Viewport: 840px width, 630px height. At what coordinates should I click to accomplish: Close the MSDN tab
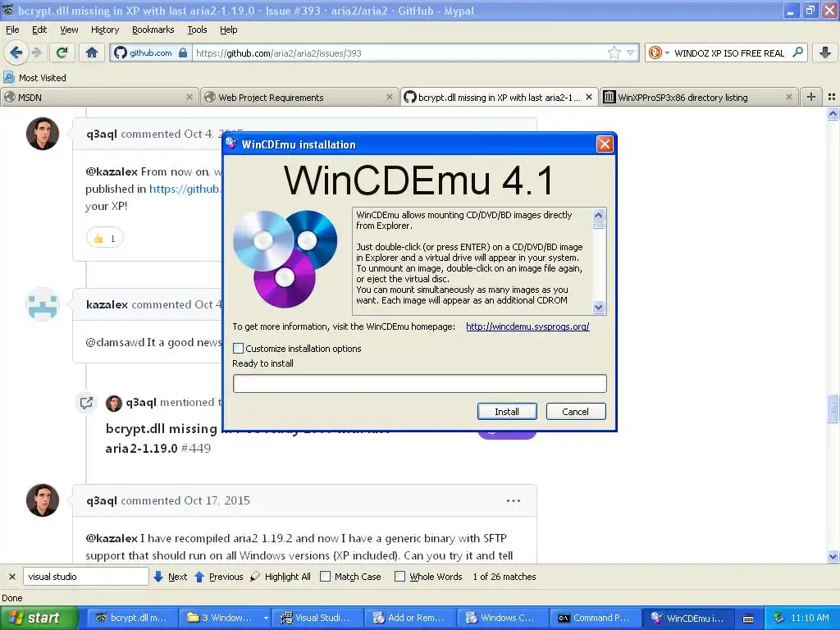point(189,97)
